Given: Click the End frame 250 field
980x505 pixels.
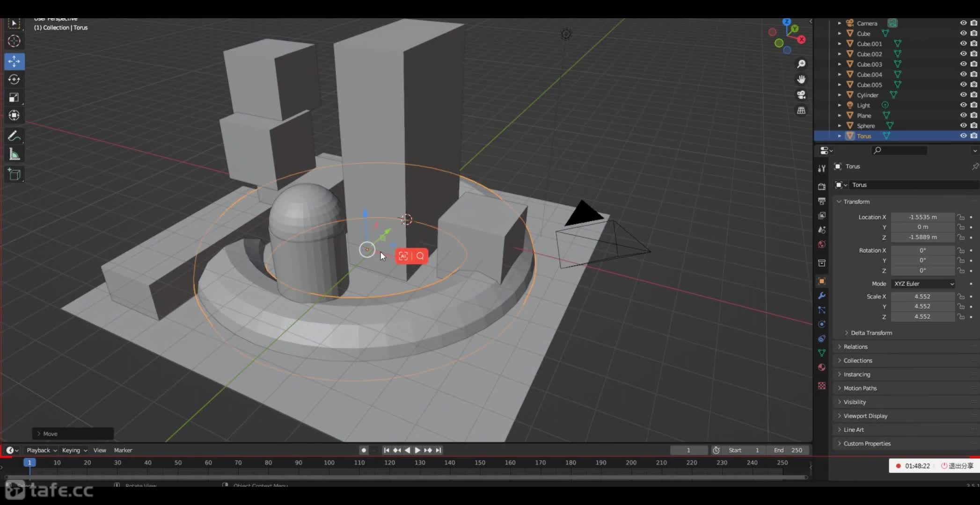Looking at the screenshot, I should point(788,450).
